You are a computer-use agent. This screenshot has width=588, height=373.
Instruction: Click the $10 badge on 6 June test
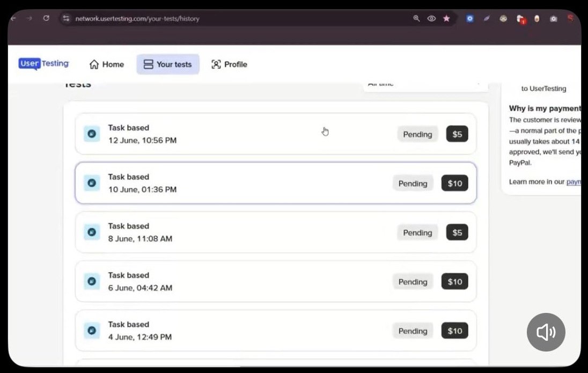point(455,281)
